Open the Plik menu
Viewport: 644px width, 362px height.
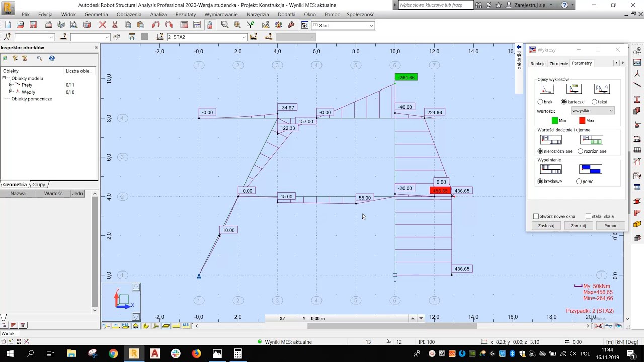coord(26,15)
